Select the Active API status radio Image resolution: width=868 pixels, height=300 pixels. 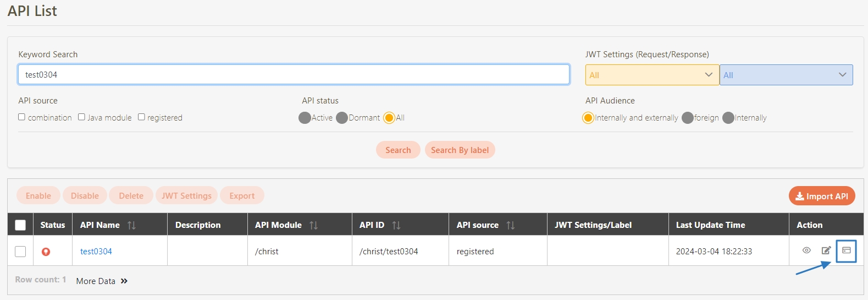click(305, 118)
